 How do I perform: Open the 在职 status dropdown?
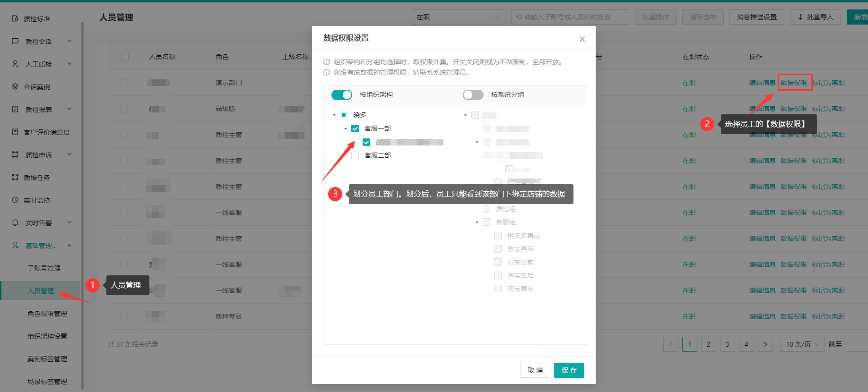click(458, 17)
